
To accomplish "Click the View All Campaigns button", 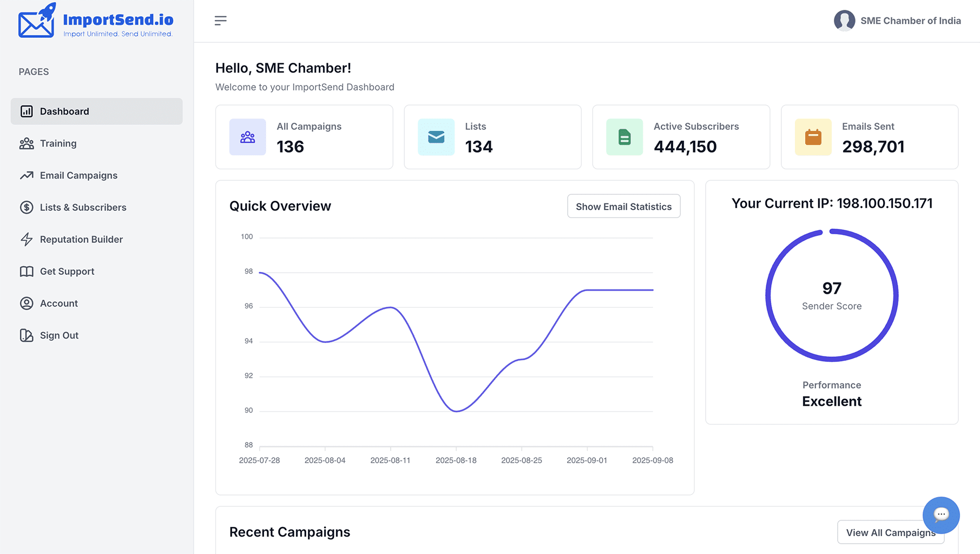I will tap(891, 532).
